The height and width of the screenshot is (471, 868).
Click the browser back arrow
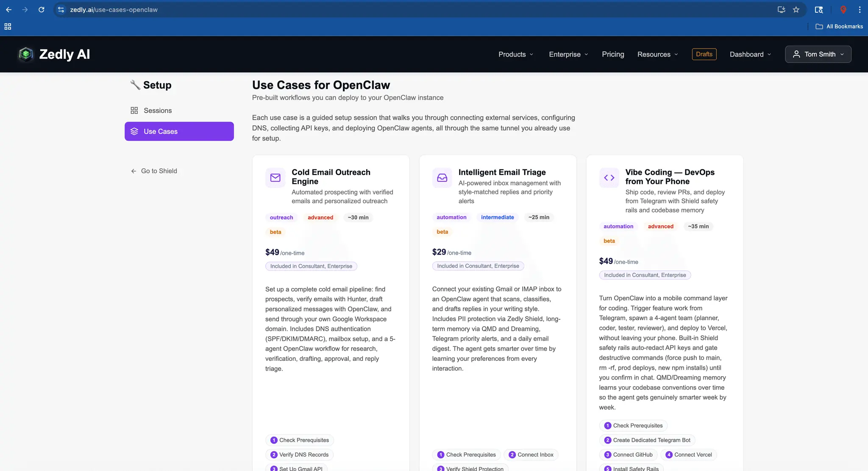click(8, 9)
